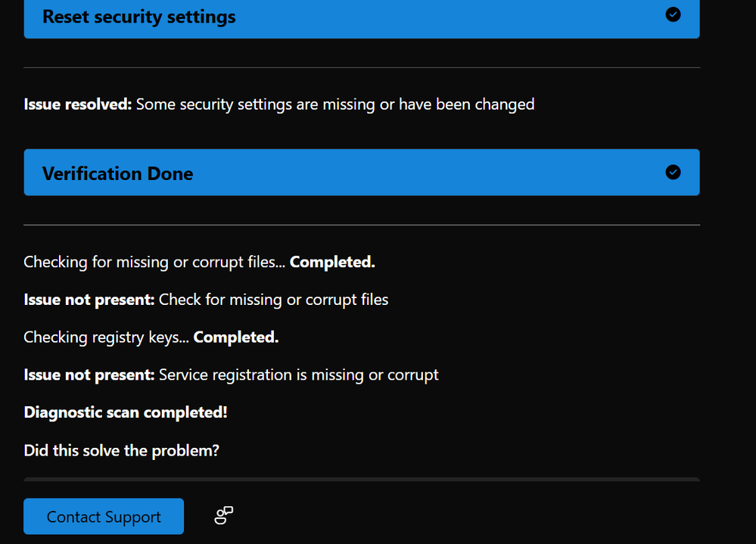Click the 'Did this solve the problem?' prompt
The image size is (756, 544).
coord(121,451)
